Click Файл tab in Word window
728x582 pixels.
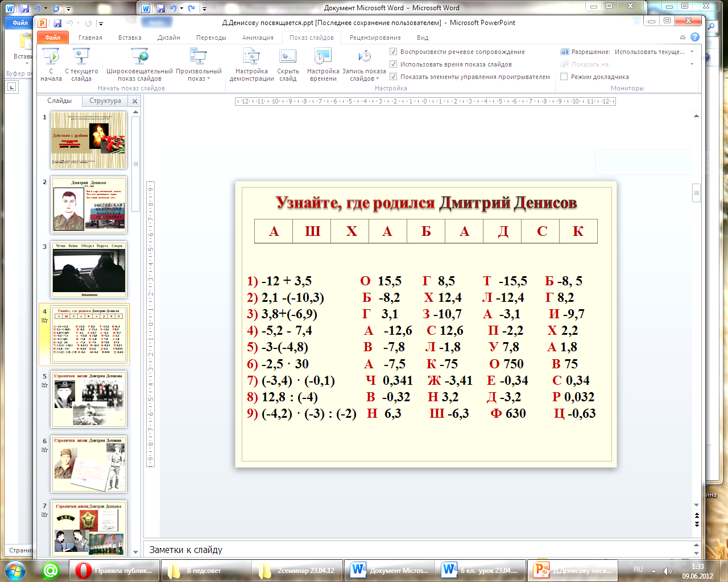pos(20,23)
